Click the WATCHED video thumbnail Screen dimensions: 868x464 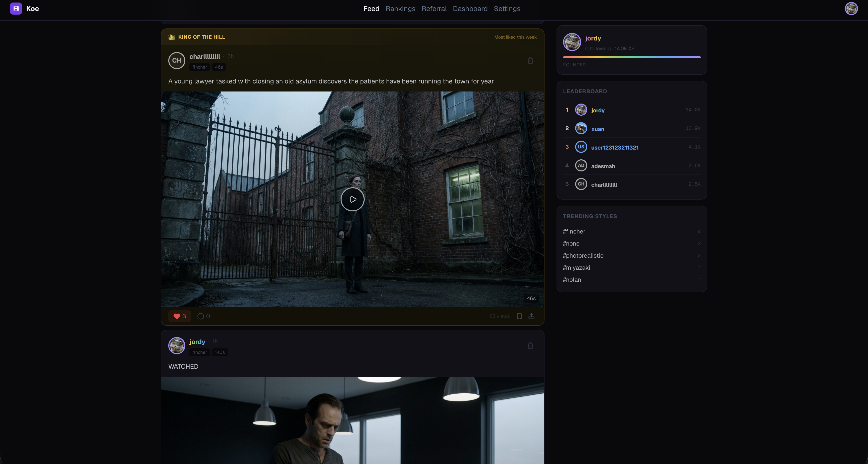352,420
